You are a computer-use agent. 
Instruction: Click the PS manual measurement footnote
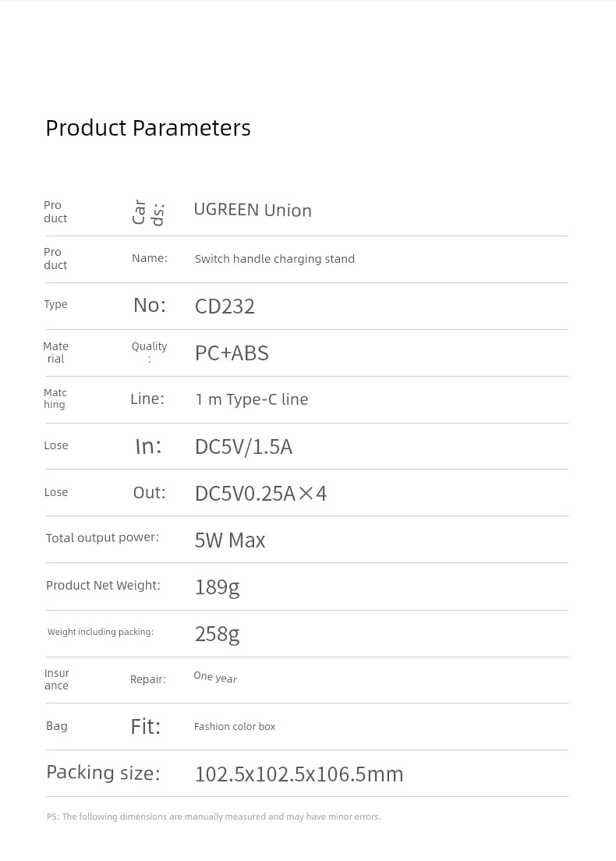pos(214,817)
